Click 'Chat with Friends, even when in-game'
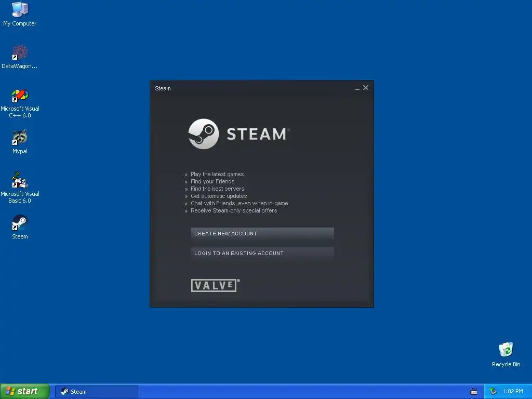The image size is (532, 399). 239,203
